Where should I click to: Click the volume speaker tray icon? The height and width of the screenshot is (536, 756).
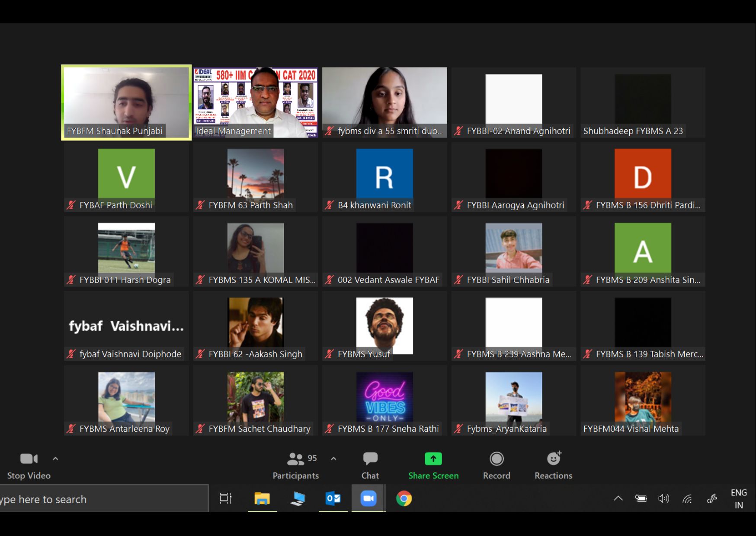pos(663,498)
